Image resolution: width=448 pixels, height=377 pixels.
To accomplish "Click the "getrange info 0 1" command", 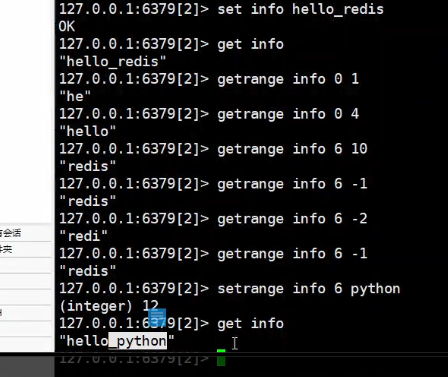I will [x=288, y=79].
